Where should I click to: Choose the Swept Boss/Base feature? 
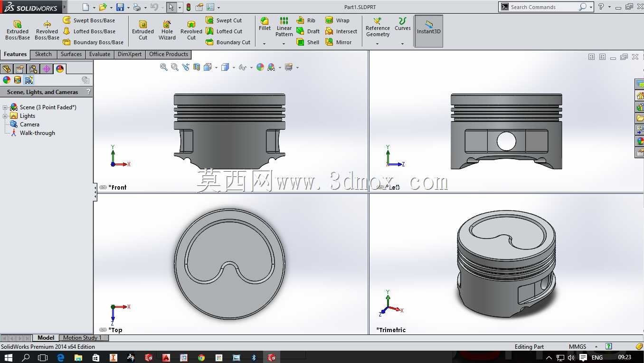click(x=89, y=20)
